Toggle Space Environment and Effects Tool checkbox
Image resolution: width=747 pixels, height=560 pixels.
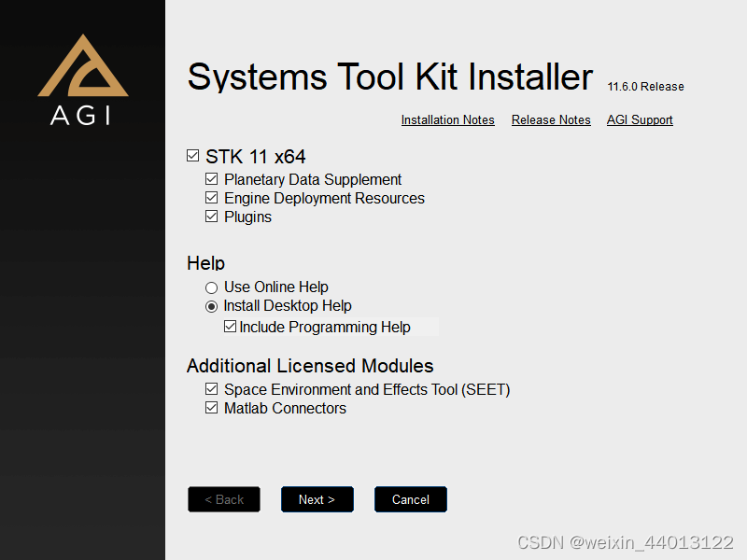pos(212,389)
